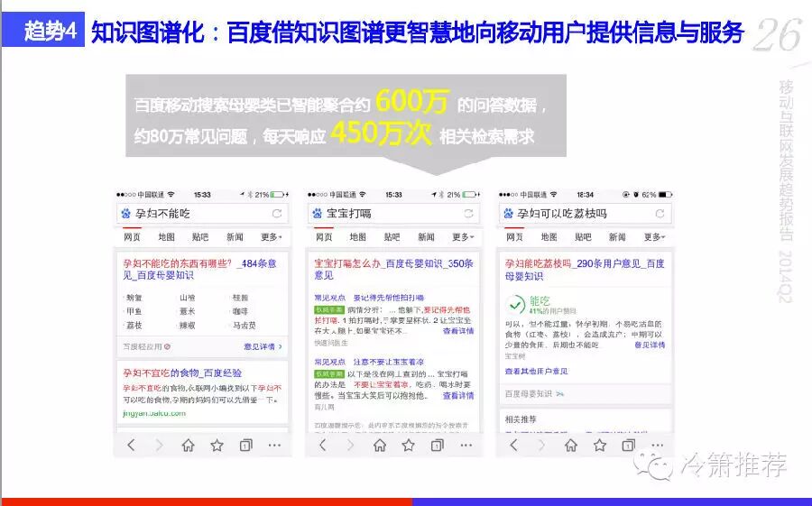Image resolution: width=812 pixels, height=506 pixels.
Task: Select 网页 tab in 宝宝打嗝 phone
Action: coord(324,237)
